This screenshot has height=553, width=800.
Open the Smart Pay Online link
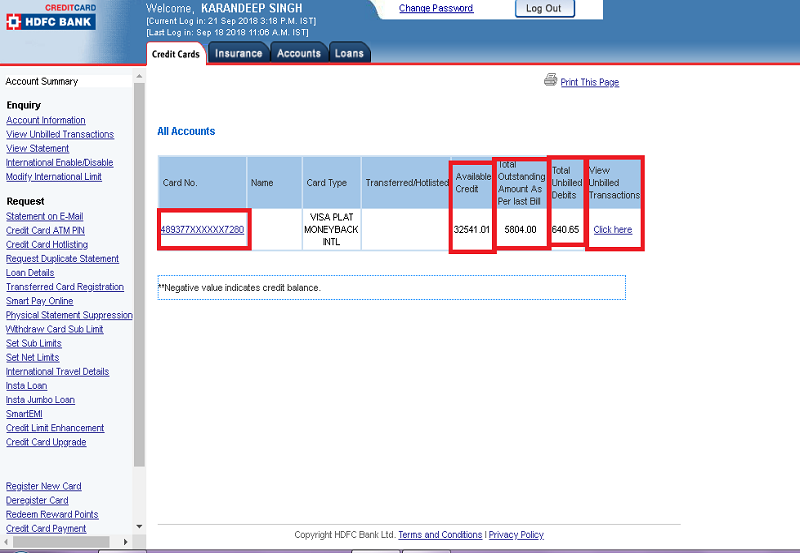click(x=39, y=301)
